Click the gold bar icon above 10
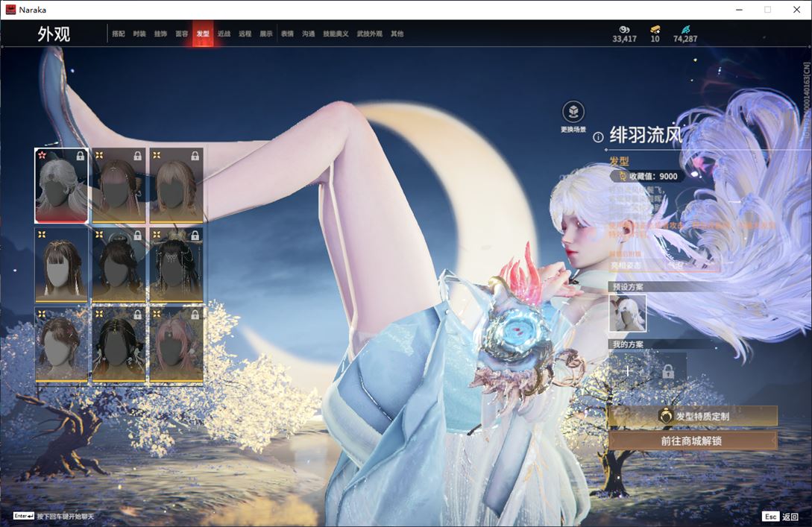Image resolution: width=812 pixels, height=527 pixels. coord(655,30)
